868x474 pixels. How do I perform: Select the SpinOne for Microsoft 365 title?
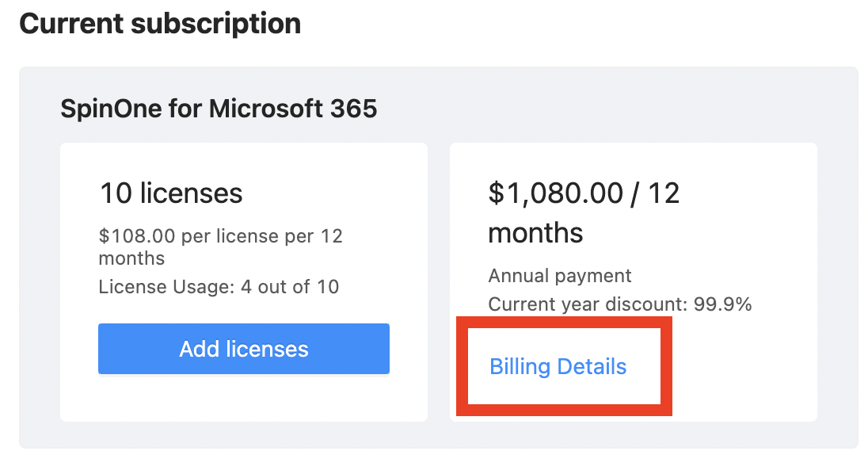click(219, 108)
